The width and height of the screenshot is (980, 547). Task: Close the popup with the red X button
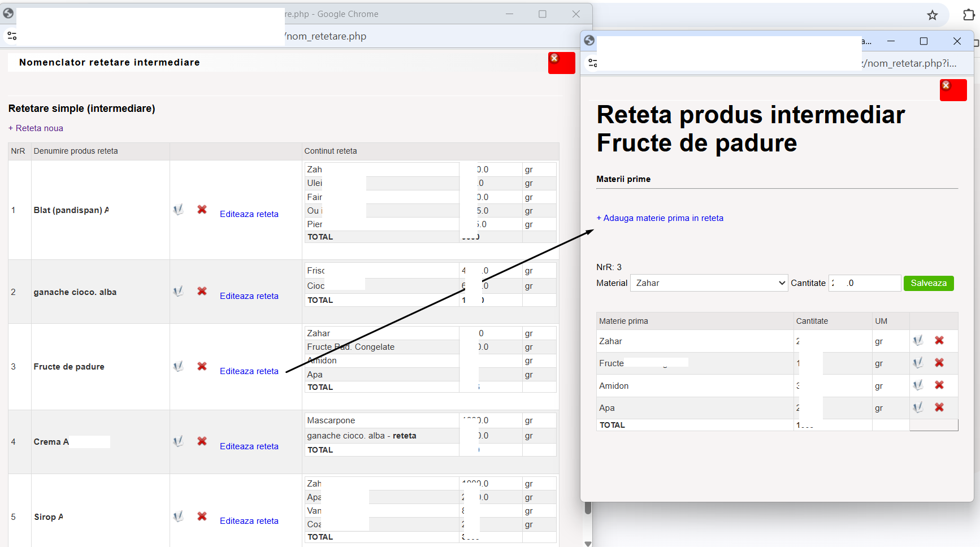(x=953, y=90)
